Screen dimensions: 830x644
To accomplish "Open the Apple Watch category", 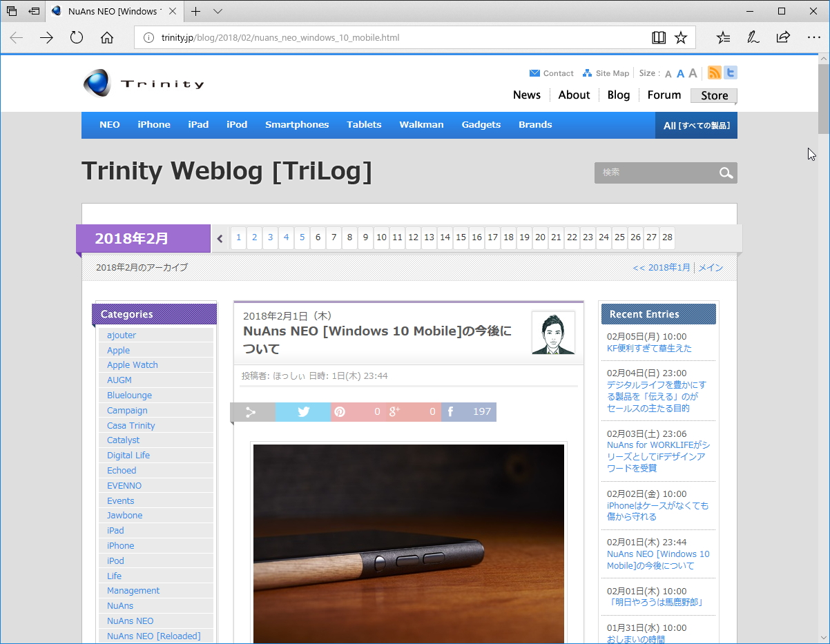I will (133, 365).
